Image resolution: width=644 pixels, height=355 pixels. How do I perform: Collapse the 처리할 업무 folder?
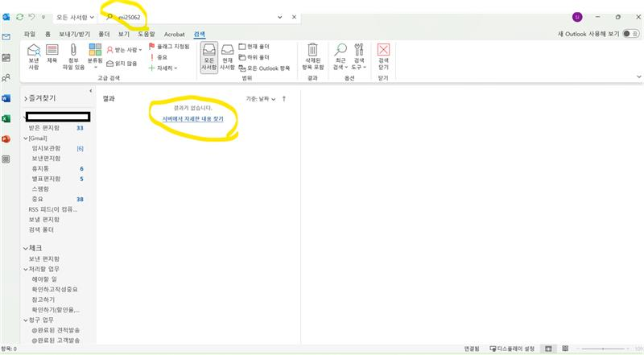coord(26,269)
